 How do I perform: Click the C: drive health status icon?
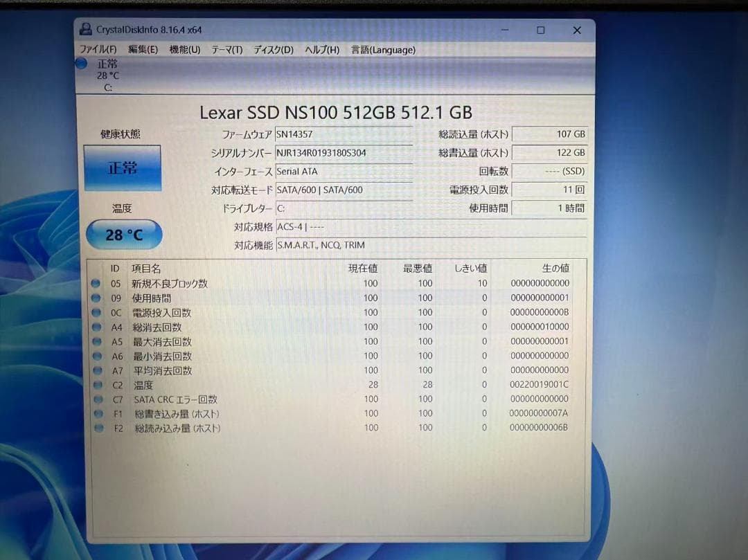click(x=81, y=64)
